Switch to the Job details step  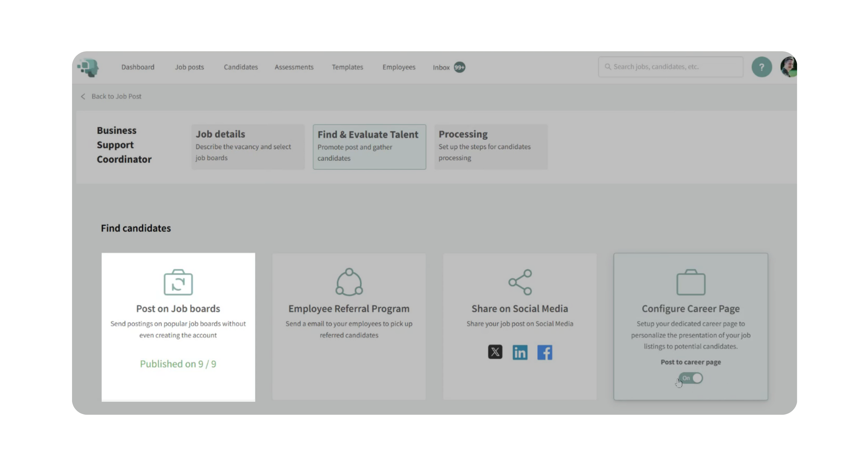[248, 147]
